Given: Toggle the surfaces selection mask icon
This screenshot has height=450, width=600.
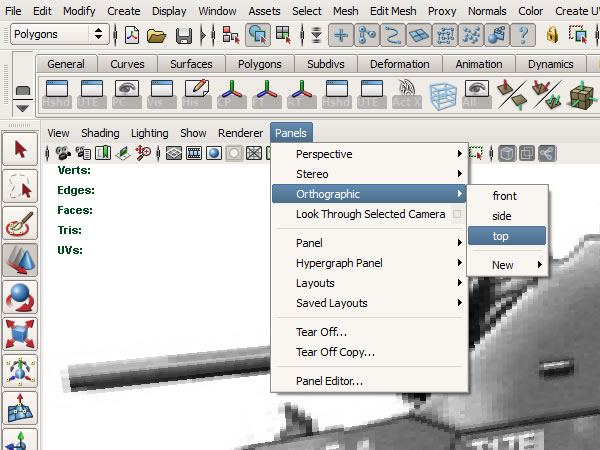Looking at the screenshot, I should click(x=419, y=35).
